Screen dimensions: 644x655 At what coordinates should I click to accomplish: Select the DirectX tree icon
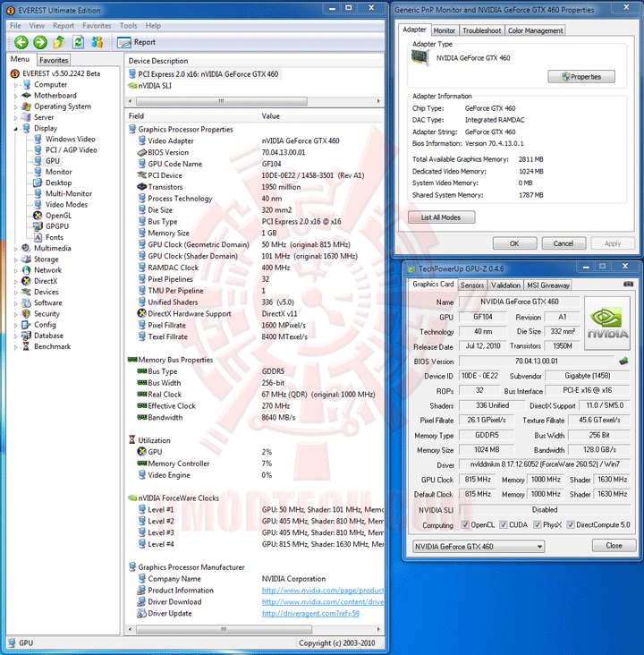(x=26, y=281)
